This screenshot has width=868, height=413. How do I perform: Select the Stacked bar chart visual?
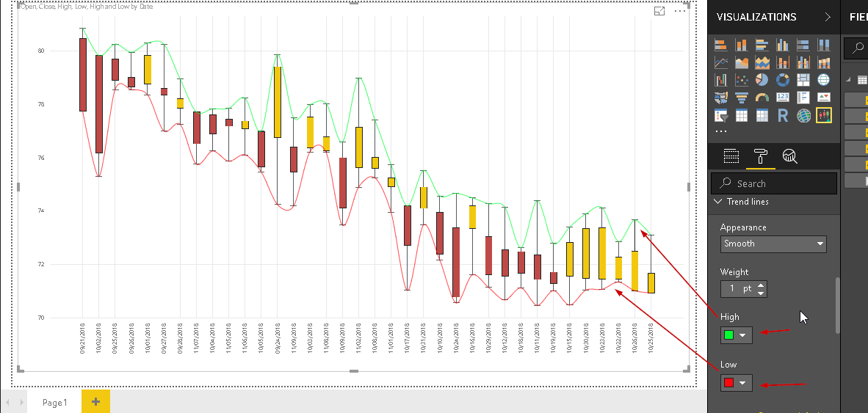720,45
